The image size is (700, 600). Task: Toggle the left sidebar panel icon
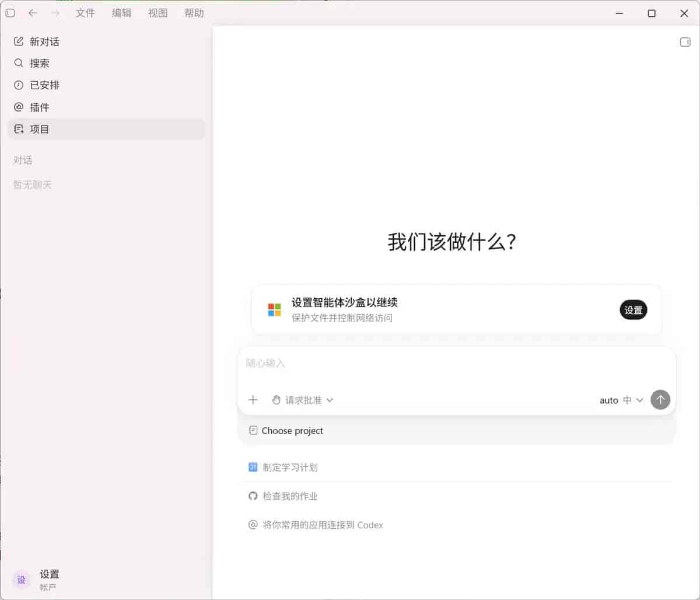[10, 13]
